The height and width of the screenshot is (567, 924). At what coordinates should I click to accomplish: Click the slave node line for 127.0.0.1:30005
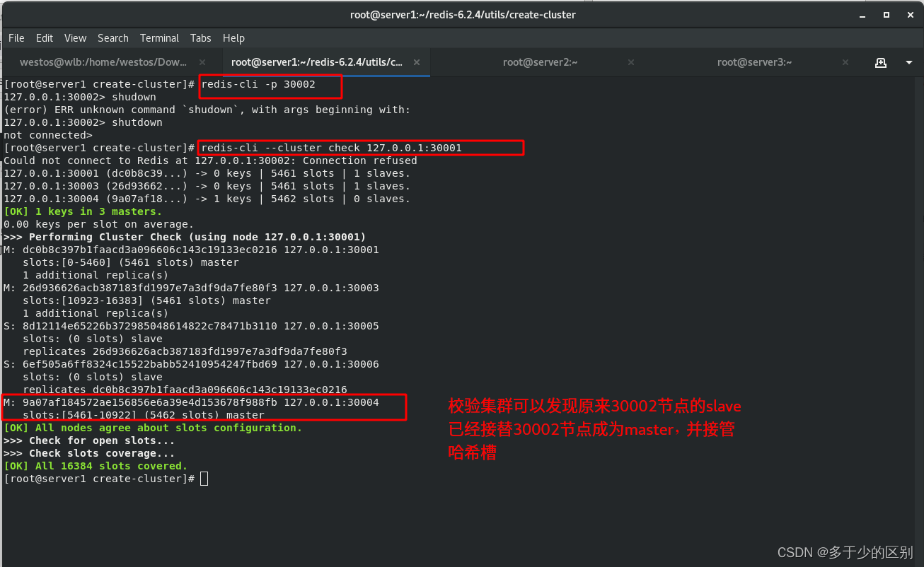(x=191, y=326)
